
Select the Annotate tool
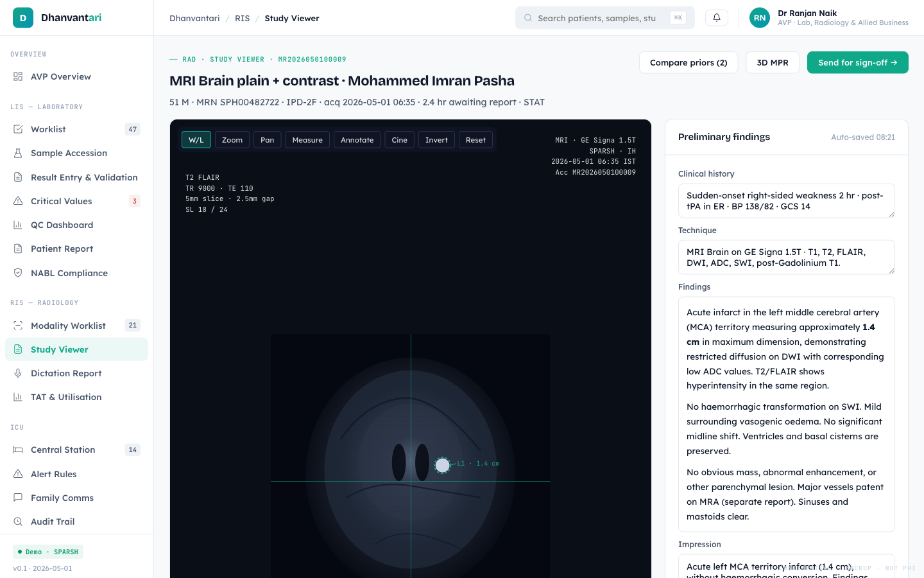(x=357, y=140)
